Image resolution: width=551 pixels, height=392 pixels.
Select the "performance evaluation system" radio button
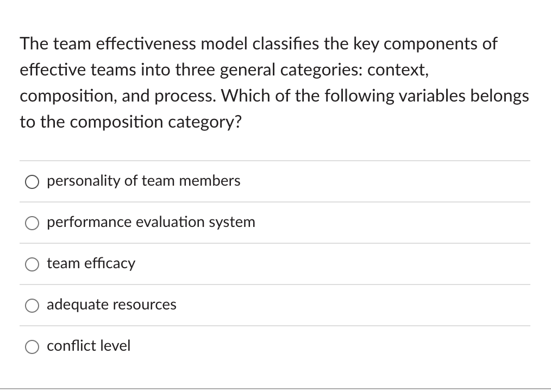[x=32, y=223]
